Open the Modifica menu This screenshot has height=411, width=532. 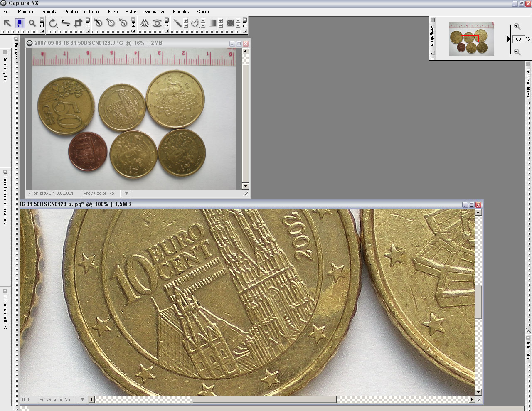(x=26, y=12)
